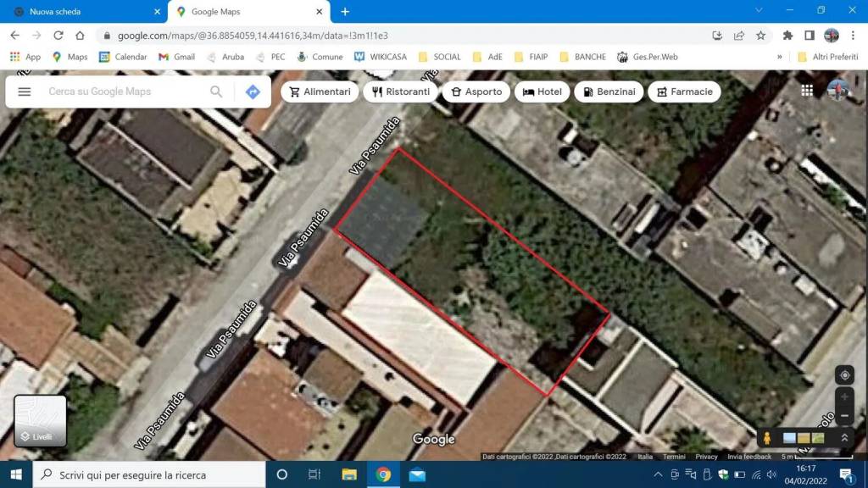The height and width of the screenshot is (488, 868).
Task: Click the blue directions arrow icon
Action: (253, 91)
